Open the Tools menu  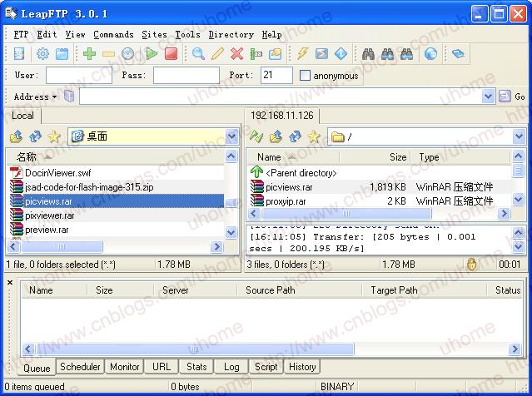tap(187, 35)
